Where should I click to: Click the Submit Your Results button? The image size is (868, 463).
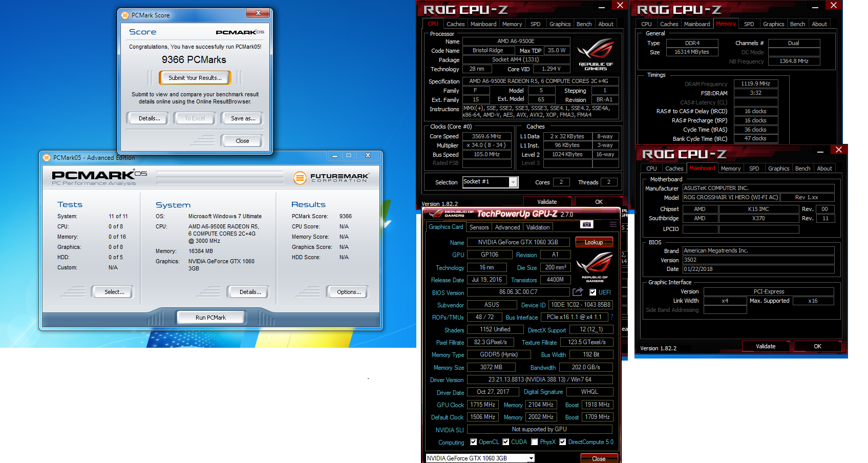click(x=195, y=78)
